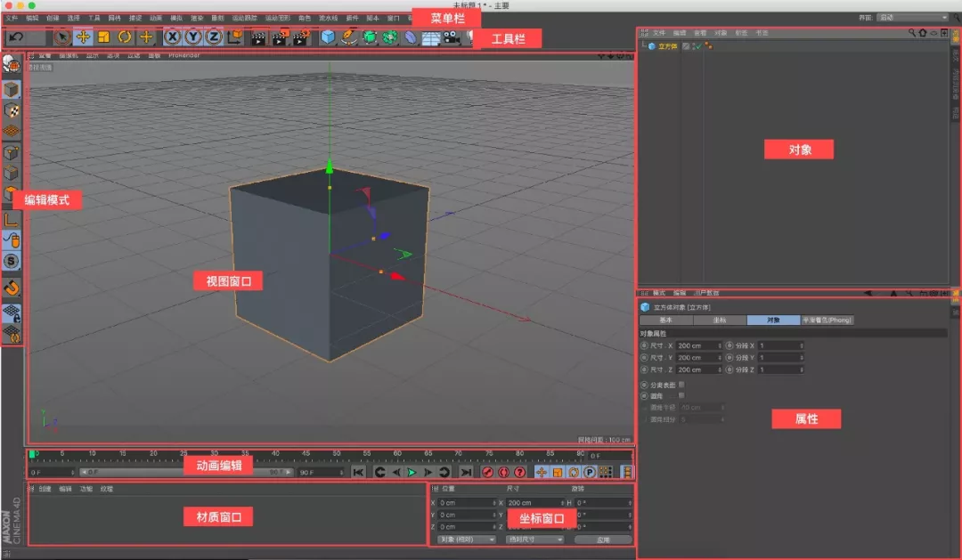This screenshot has width=962, height=560.
Task: Toggle Enable Snap magnet icon
Action: coord(11,287)
